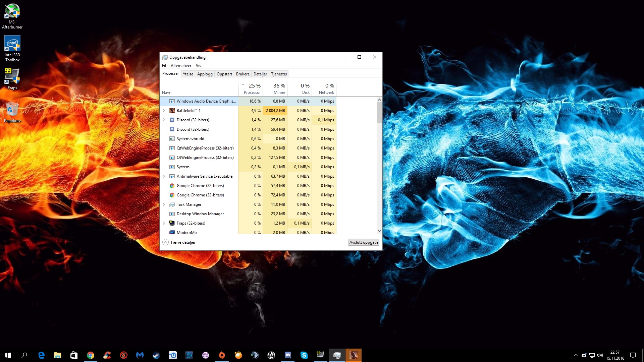The image size is (644, 362).
Task: Select the Systemavbrudd process row
Action: click(248, 138)
